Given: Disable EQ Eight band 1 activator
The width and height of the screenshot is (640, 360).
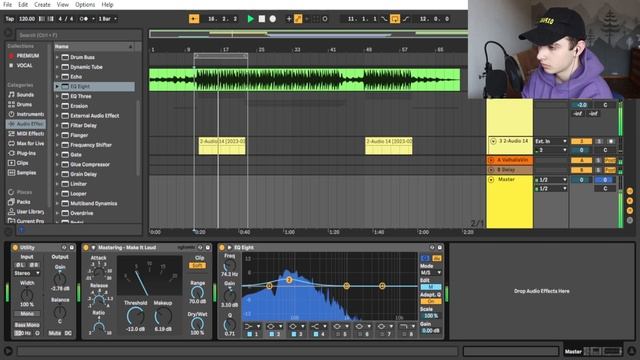Looking at the screenshot, I should 249,334.
